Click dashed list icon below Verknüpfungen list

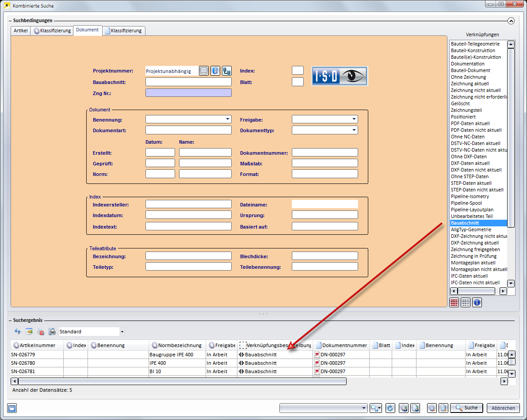click(x=466, y=302)
